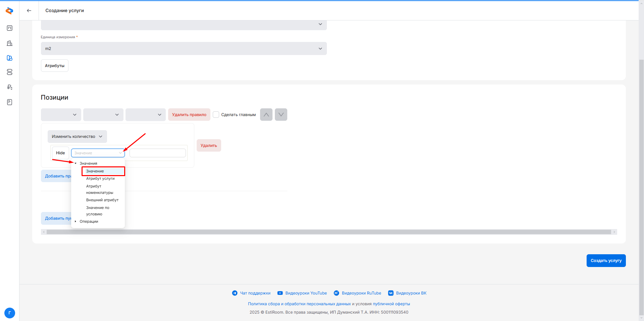Click the user avatar icon
The width and height of the screenshot is (644, 321).
9,313
